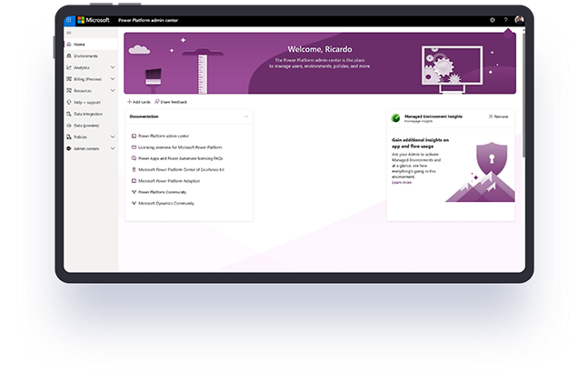Viewport: 588px width, 384px height.
Task: Open the app launcher waffle icon
Action: 69,20
